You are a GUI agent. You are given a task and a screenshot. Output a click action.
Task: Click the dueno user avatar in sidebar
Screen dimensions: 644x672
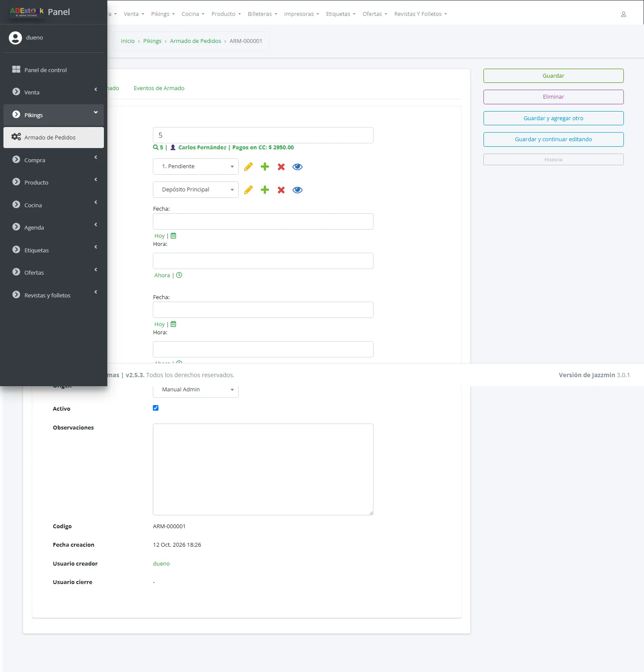(x=15, y=38)
